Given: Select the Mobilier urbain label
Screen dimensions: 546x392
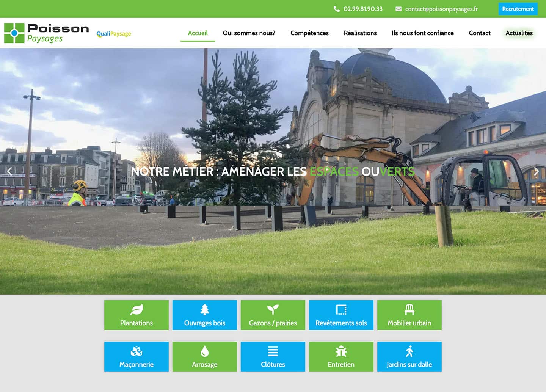Looking at the screenshot, I should (x=409, y=323).
